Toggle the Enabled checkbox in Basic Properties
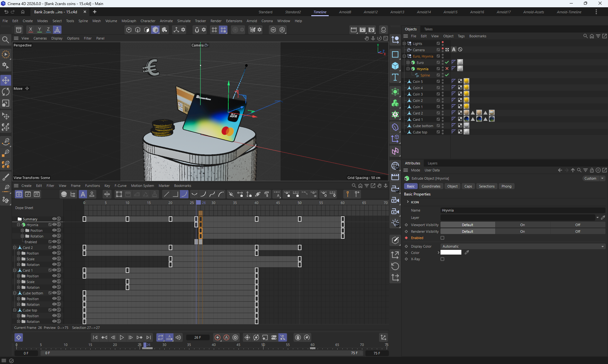Viewport: 608px width, 364px height. pos(442,238)
